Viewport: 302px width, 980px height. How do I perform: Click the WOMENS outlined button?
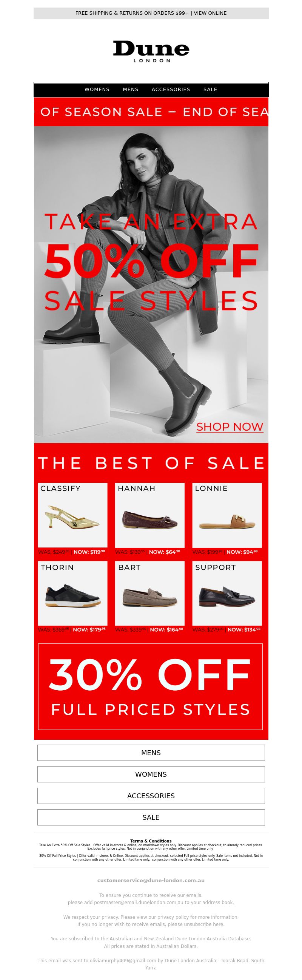[x=151, y=774]
